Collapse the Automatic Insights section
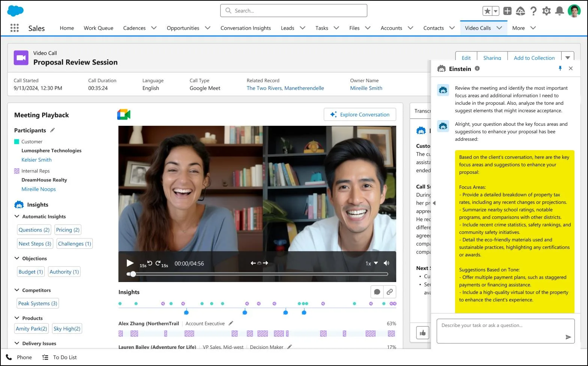 tap(17, 216)
